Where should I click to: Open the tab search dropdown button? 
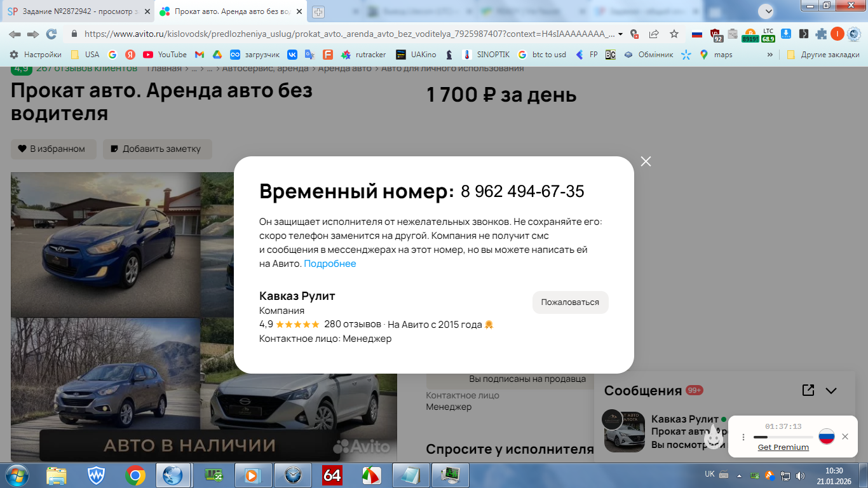click(x=766, y=11)
